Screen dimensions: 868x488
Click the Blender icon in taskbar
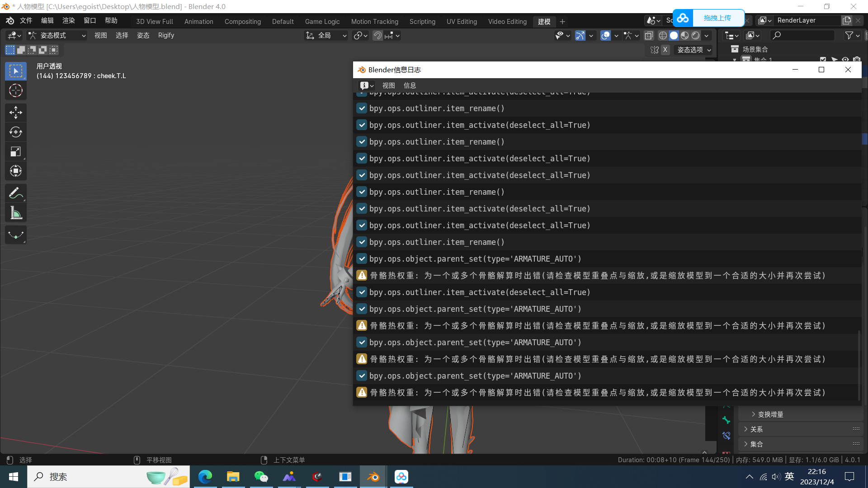click(x=373, y=477)
